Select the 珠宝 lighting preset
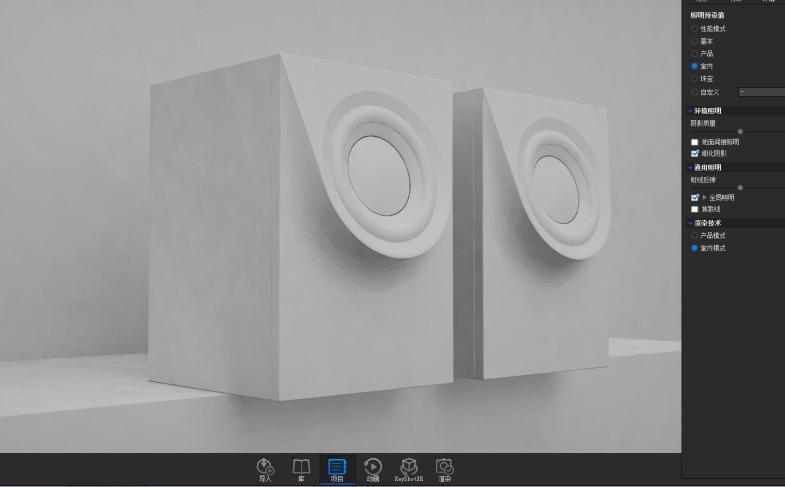Image resolution: width=785 pixels, height=487 pixels. coord(694,78)
